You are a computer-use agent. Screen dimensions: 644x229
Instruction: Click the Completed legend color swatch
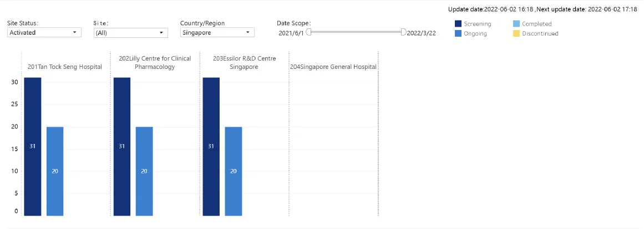(516, 24)
